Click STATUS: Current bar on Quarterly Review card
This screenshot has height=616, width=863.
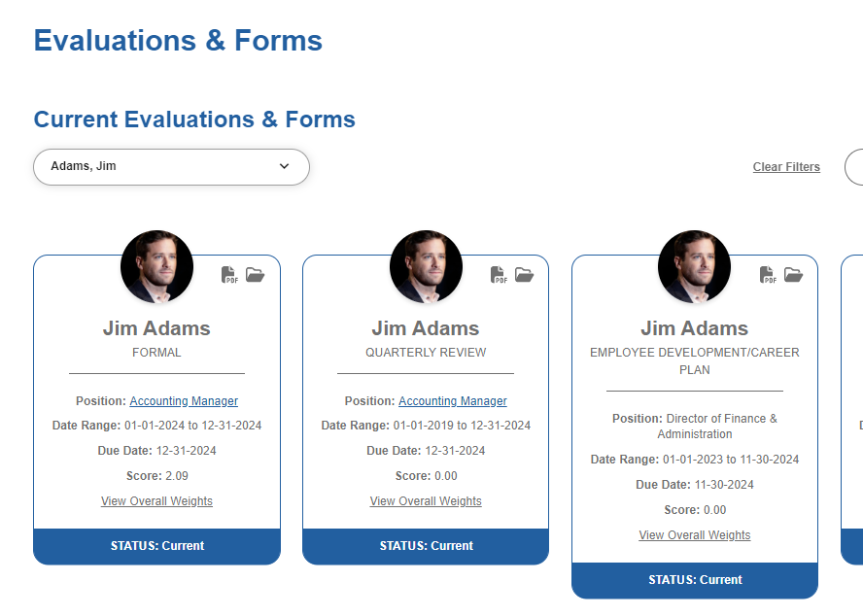[426, 546]
